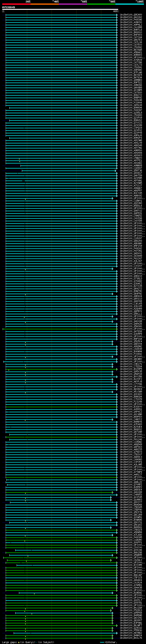Click UniRef100_O65108 label
146x644 pixels.
pos(131,105)
